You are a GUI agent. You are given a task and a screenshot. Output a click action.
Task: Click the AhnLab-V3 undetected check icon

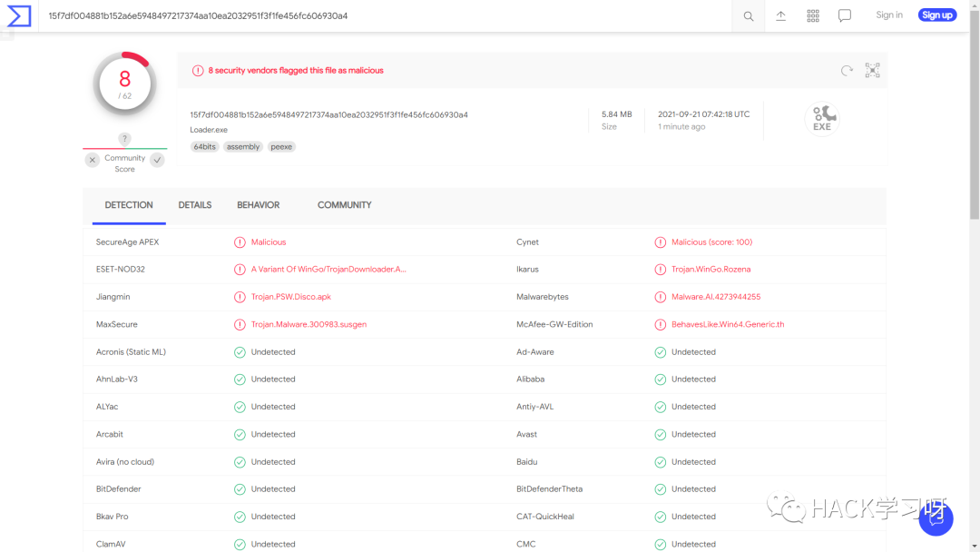(240, 379)
